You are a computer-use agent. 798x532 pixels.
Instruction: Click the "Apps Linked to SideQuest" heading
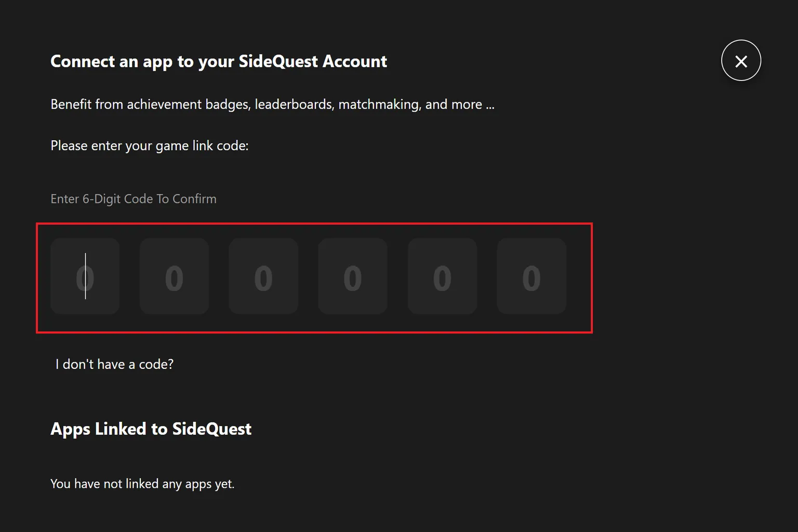click(x=151, y=429)
